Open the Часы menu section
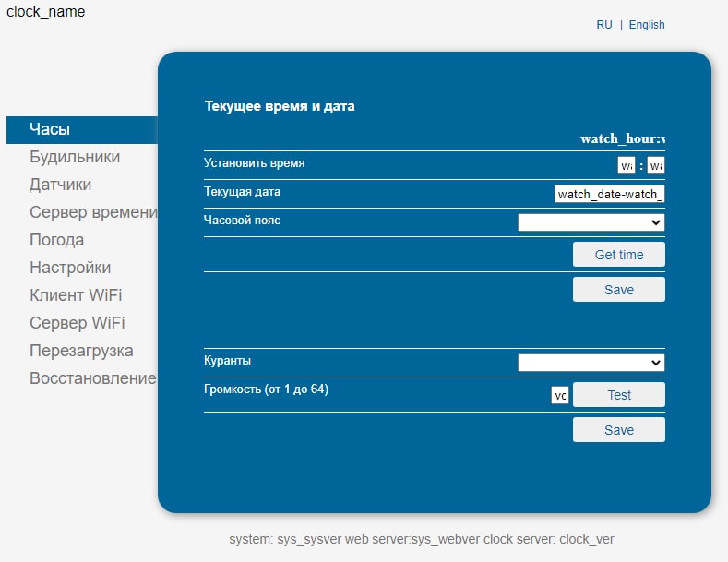This screenshot has height=562, width=728. click(x=82, y=129)
